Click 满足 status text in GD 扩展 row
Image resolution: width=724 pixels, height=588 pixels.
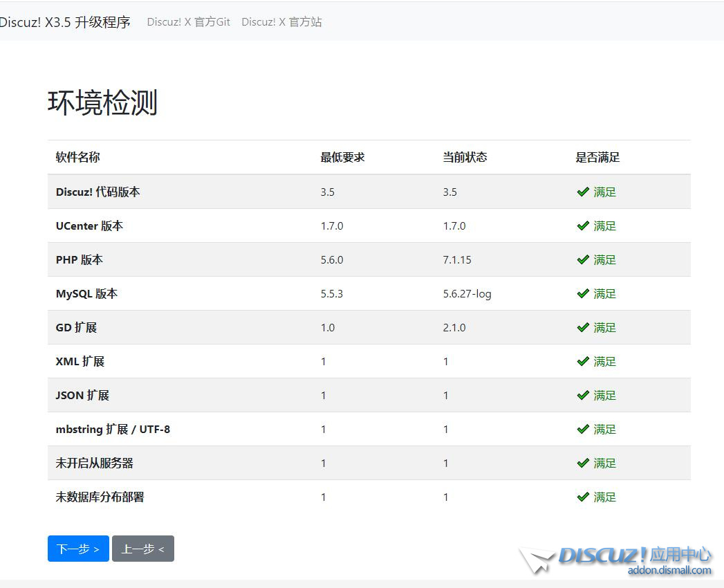(x=605, y=327)
